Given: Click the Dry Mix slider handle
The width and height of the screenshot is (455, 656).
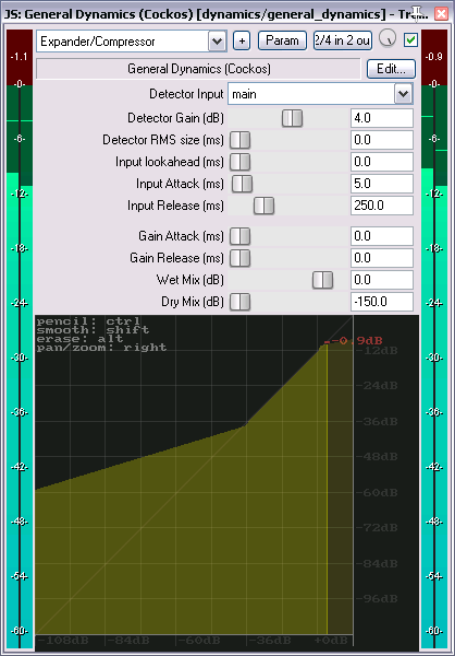Looking at the screenshot, I should [x=240, y=302].
